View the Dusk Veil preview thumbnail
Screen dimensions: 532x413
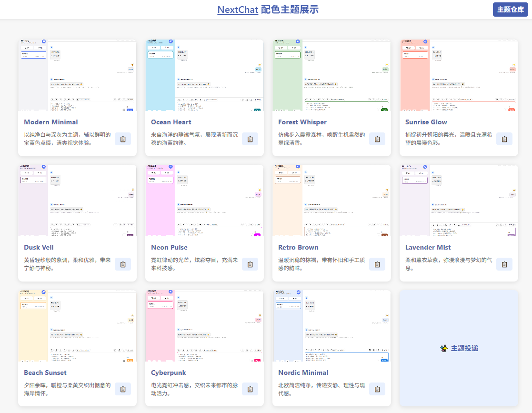pyautogui.click(x=77, y=201)
